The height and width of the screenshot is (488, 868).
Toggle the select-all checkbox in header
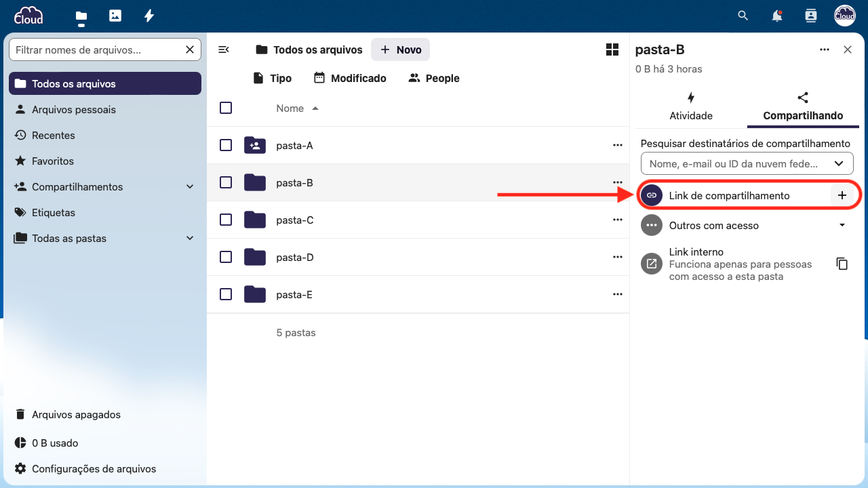226,108
